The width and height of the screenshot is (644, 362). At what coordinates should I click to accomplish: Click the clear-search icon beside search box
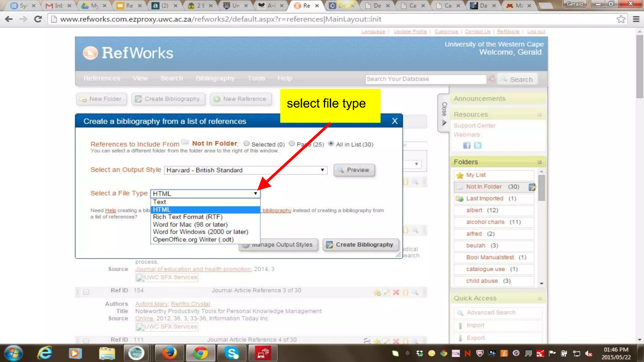(492, 79)
